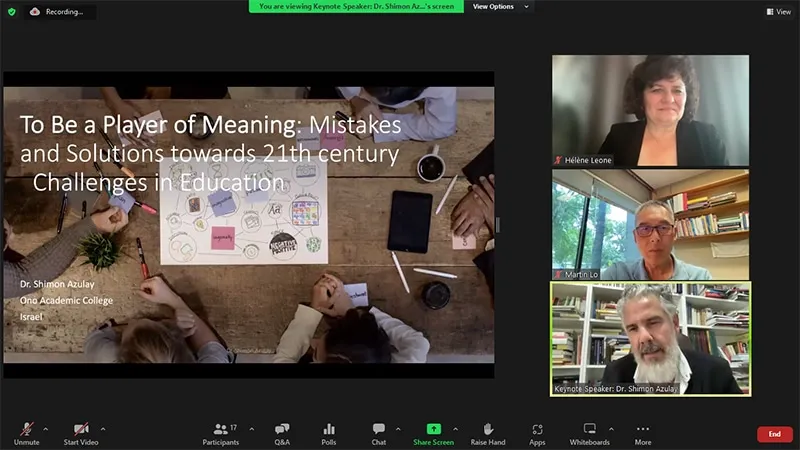The image size is (800, 450).
Task: Click the green encryption shield icon
Action: coord(12,12)
